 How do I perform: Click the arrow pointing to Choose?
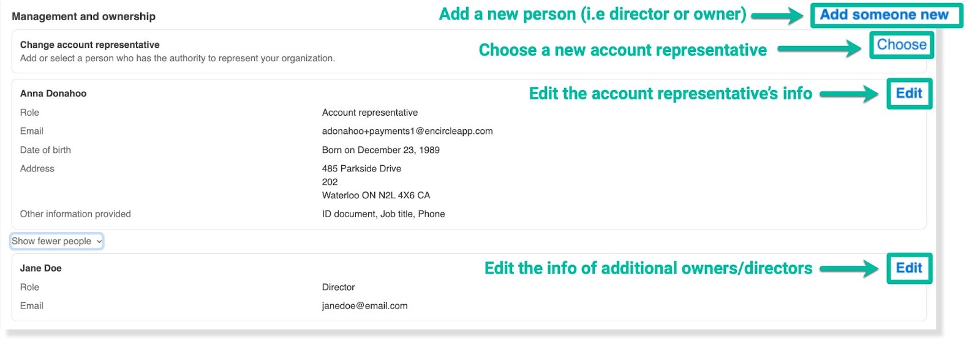click(x=819, y=48)
